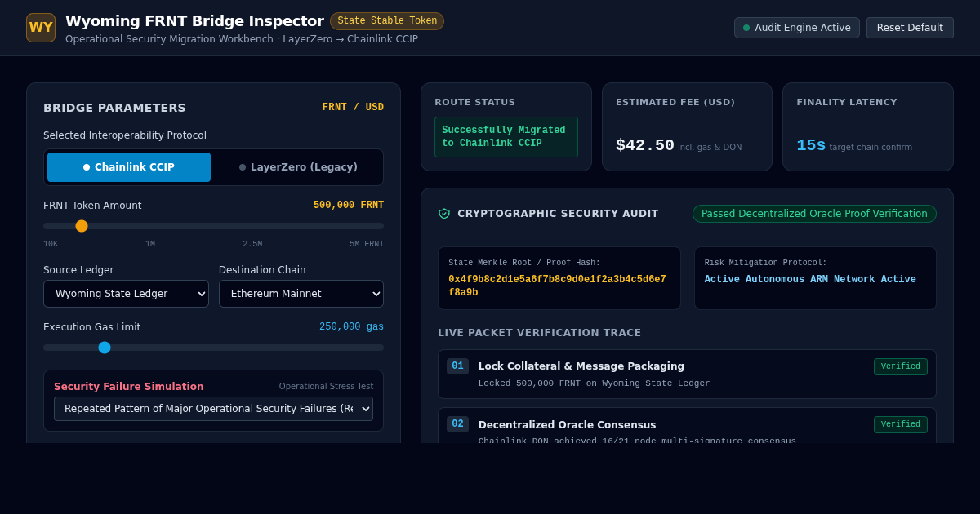Select the State Merkle Root proof hash value
Screen dimensions: 980x514
click(x=557, y=286)
